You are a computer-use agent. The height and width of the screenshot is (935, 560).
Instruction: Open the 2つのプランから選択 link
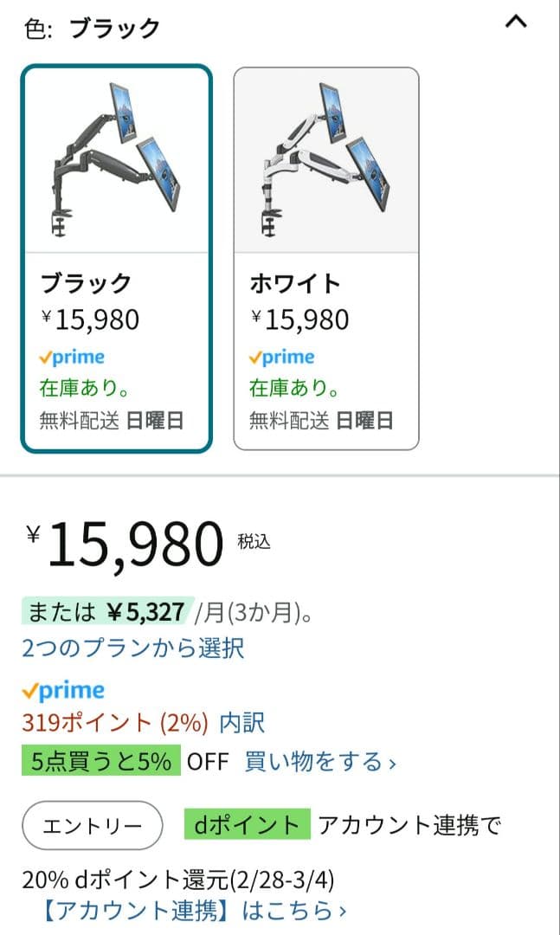tap(132, 647)
